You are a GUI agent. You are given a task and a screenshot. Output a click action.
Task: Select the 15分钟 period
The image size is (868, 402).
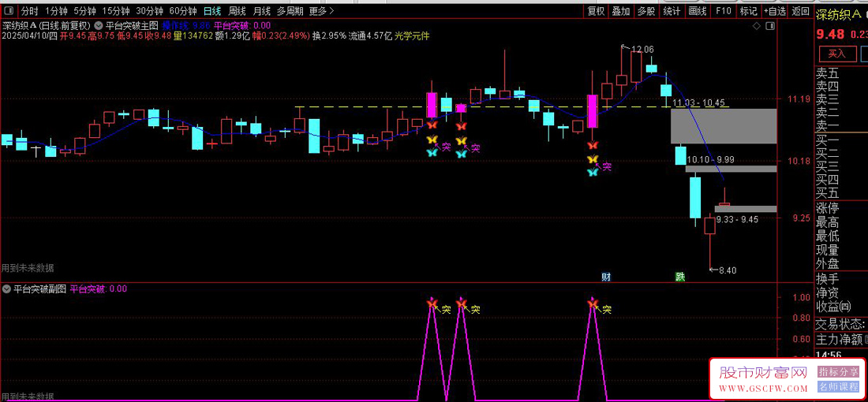click(116, 11)
